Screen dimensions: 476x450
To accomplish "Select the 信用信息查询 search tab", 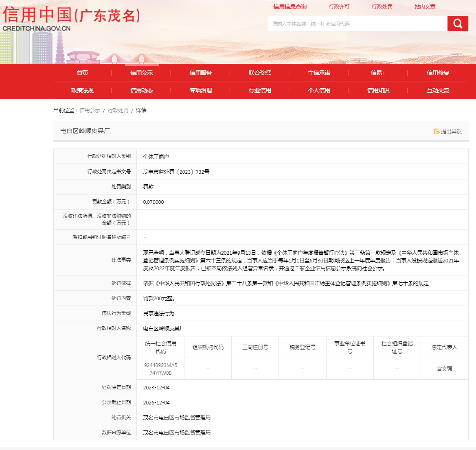I will (x=290, y=7).
